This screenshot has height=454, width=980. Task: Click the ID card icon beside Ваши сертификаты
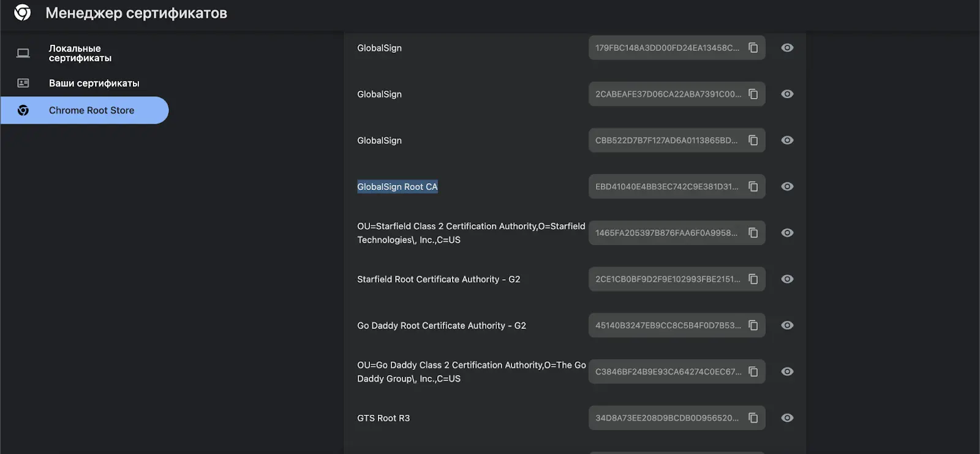(x=23, y=83)
